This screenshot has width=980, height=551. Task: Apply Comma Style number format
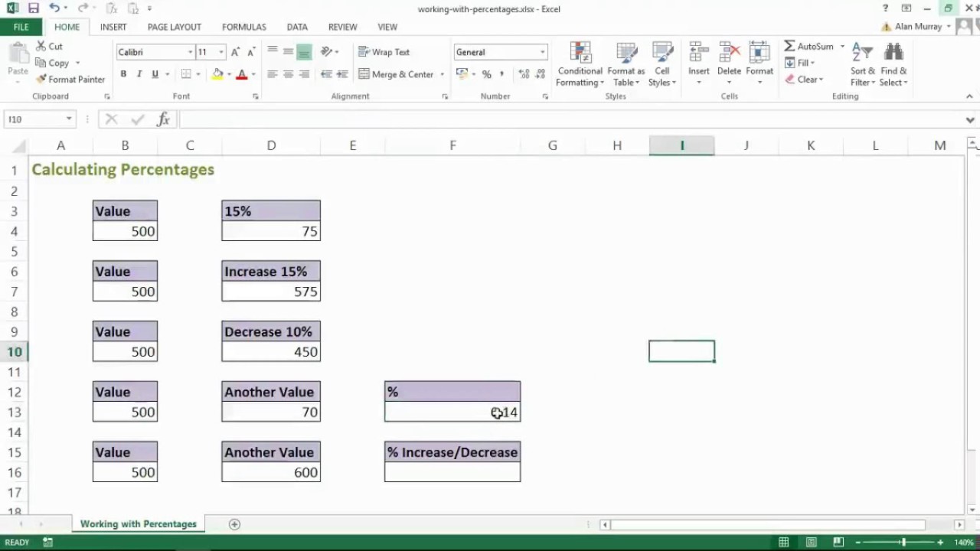(502, 74)
